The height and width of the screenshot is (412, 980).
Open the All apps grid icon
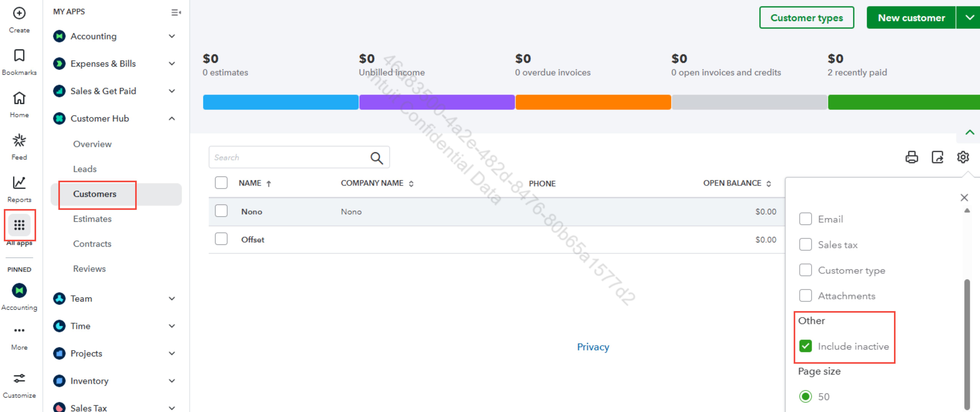click(x=19, y=225)
